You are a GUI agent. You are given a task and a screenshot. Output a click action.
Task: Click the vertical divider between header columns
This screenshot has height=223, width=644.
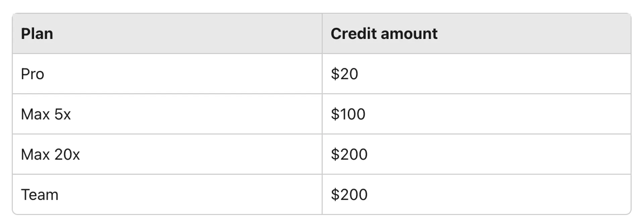click(322, 34)
